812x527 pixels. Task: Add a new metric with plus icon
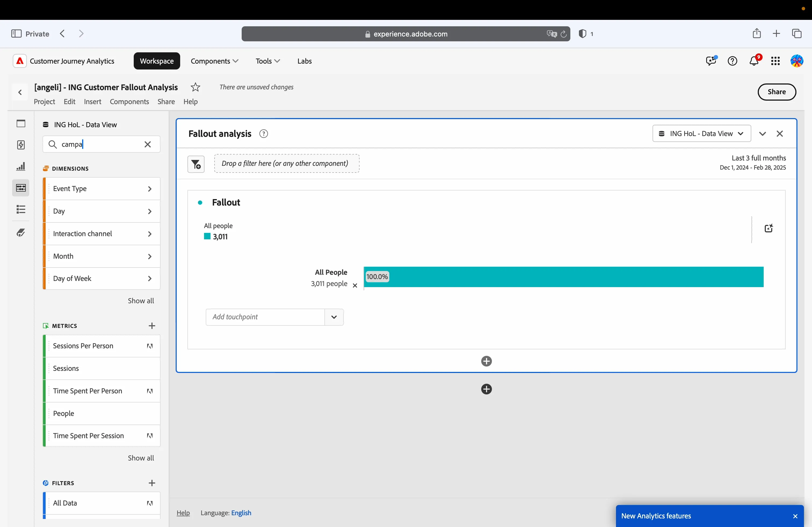(152, 326)
